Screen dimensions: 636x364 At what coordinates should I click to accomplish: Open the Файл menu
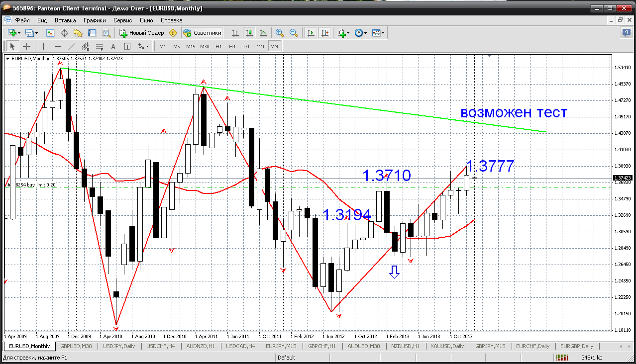[x=22, y=20]
